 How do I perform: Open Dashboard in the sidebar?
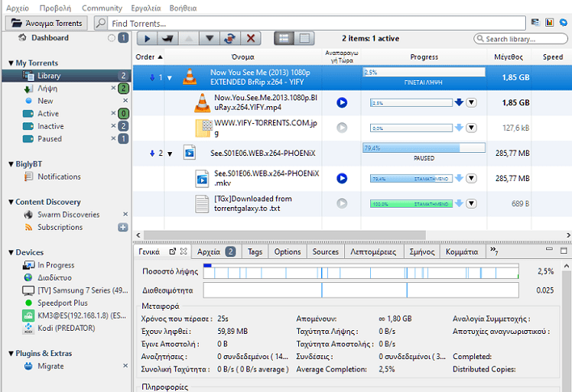coord(50,38)
